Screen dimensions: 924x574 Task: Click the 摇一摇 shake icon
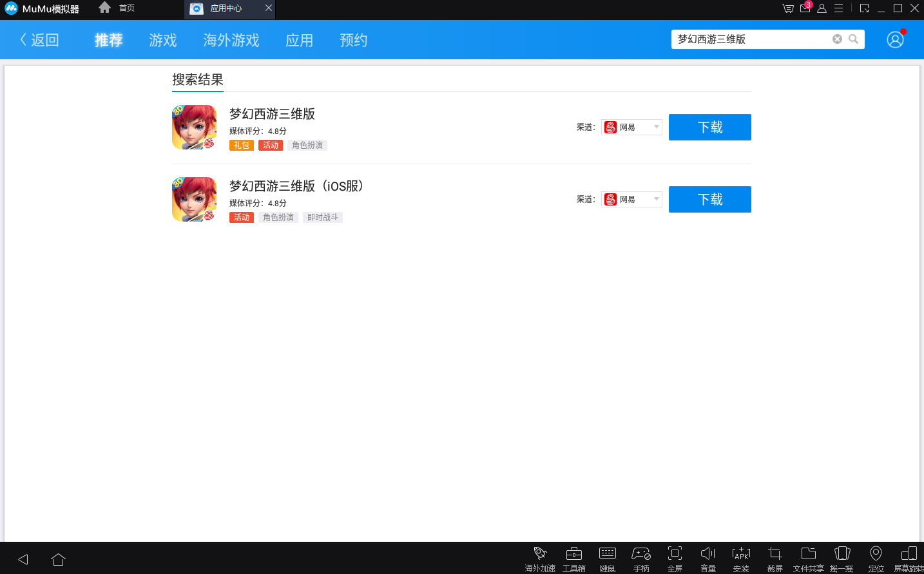coord(842,559)
